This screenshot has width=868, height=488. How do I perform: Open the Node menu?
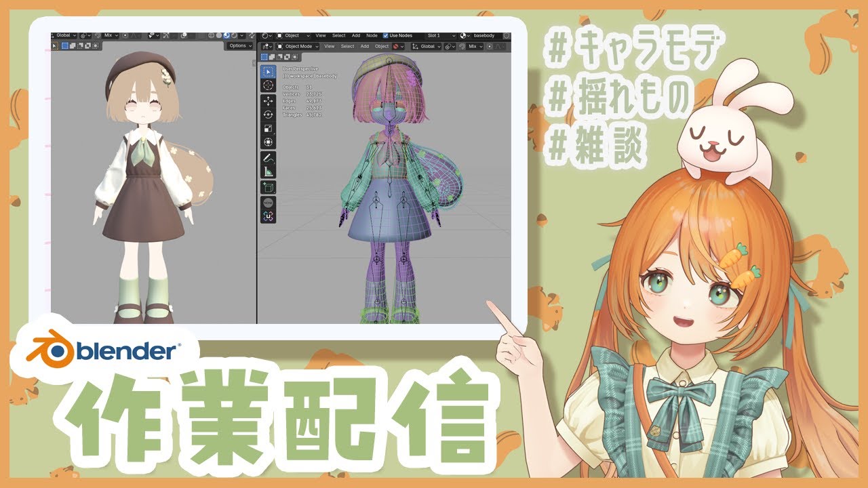(x=372, y=35)
